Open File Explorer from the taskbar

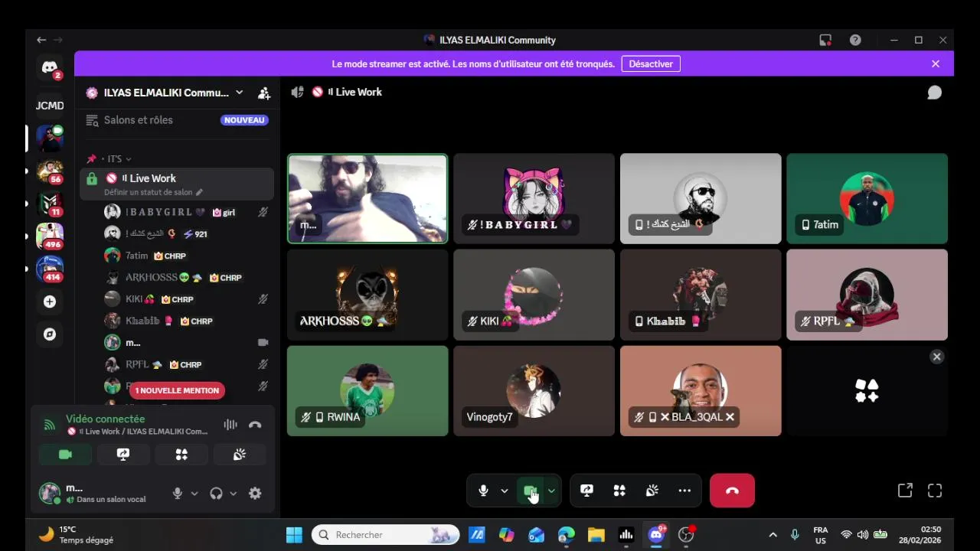tap(596, 535)
